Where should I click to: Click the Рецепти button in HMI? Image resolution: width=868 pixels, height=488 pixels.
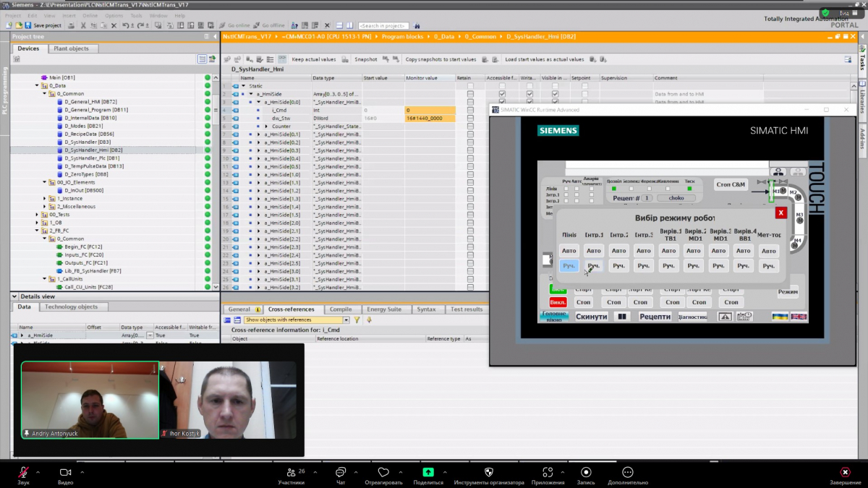pos(655,317)
